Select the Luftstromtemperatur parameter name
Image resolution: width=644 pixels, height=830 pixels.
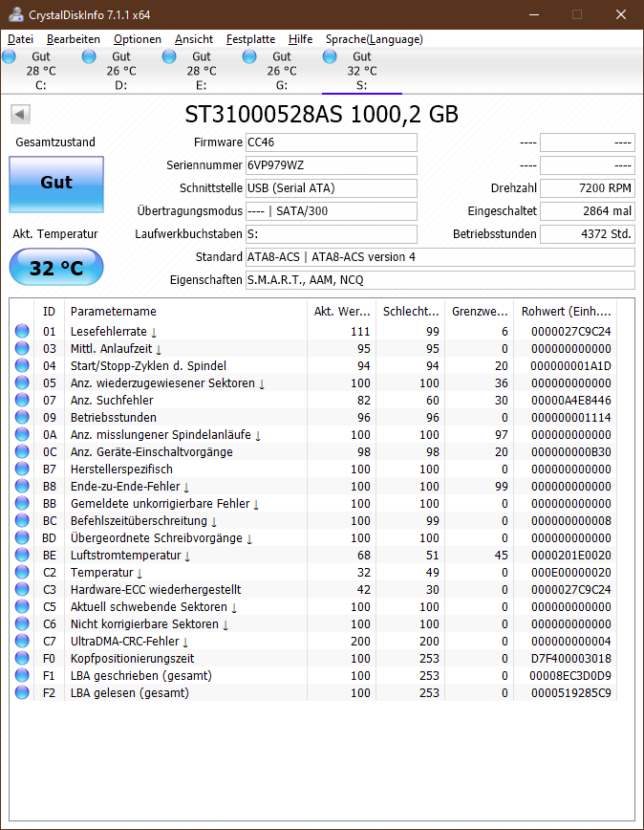(x=126, y=556)
